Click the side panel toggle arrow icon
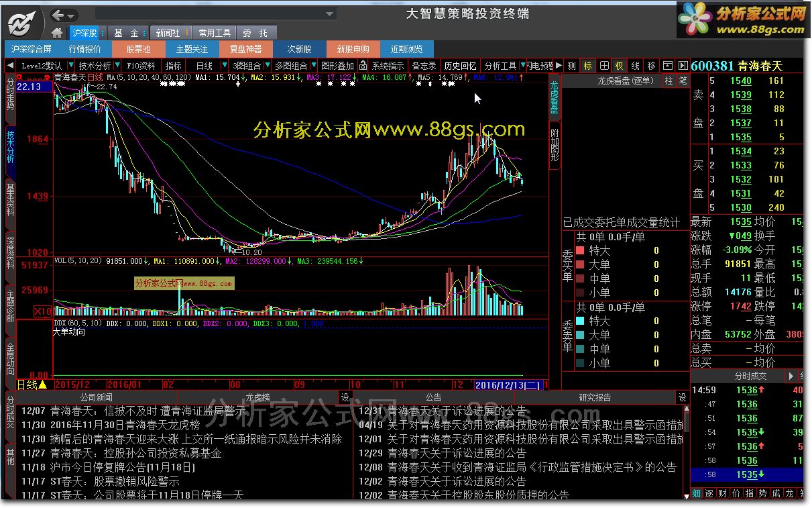 pyautogui.click(x=683, y=66)
